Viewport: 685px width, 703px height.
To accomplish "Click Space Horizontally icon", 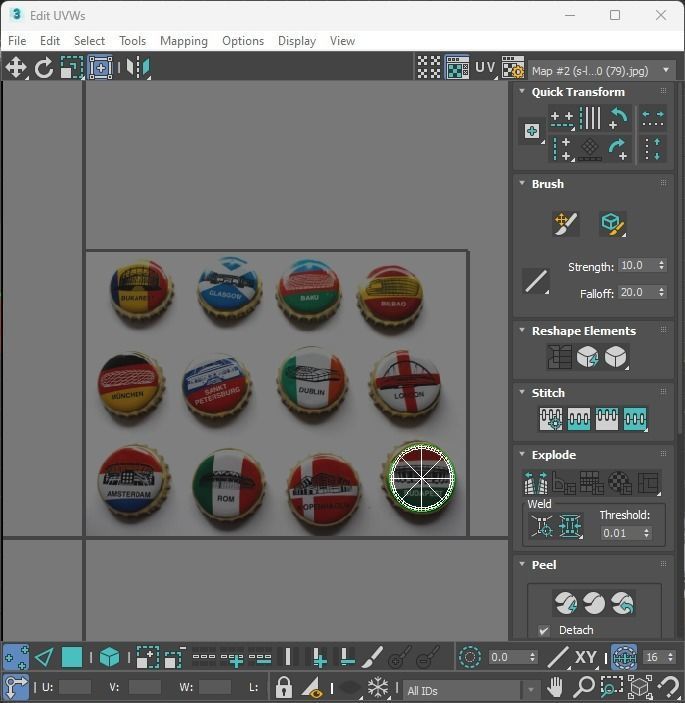I will click(653, 118).
